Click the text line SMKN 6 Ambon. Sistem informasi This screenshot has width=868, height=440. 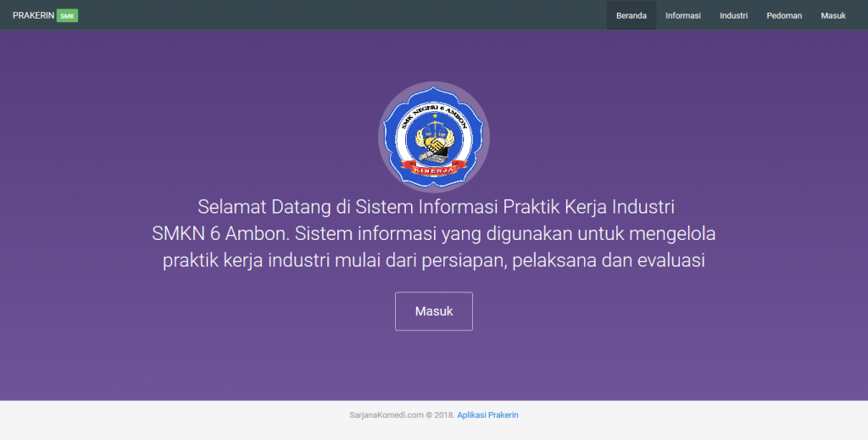point(433,233)
